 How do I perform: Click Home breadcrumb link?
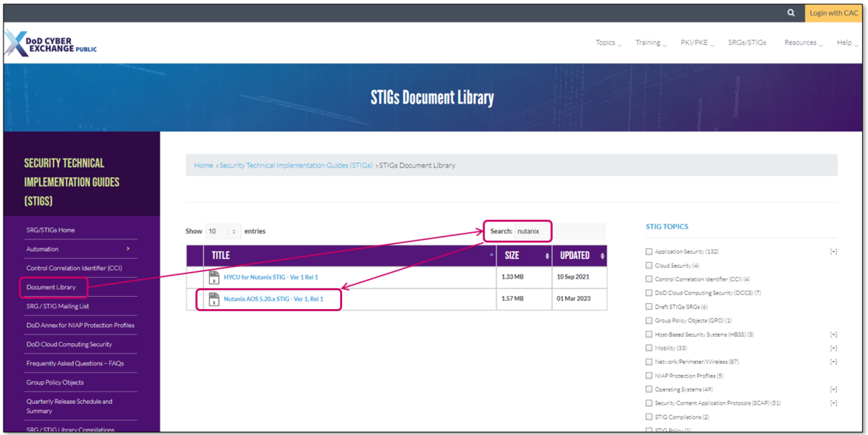pos(203,165)
